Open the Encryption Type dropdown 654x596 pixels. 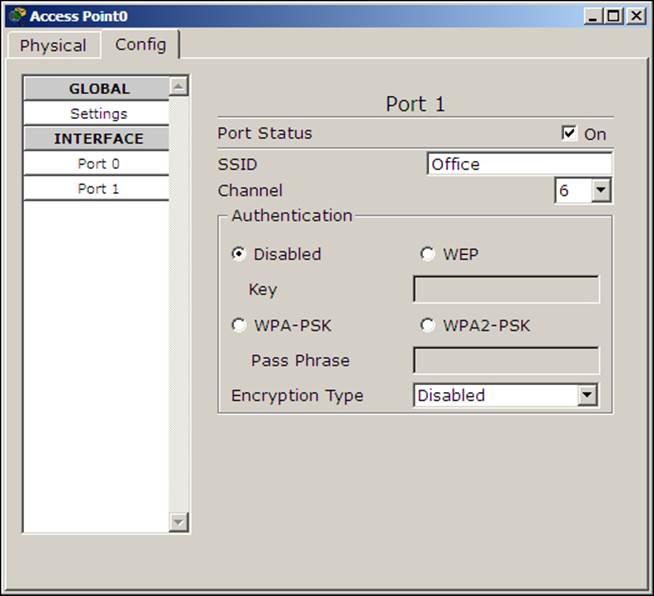[x=505, y=395]
